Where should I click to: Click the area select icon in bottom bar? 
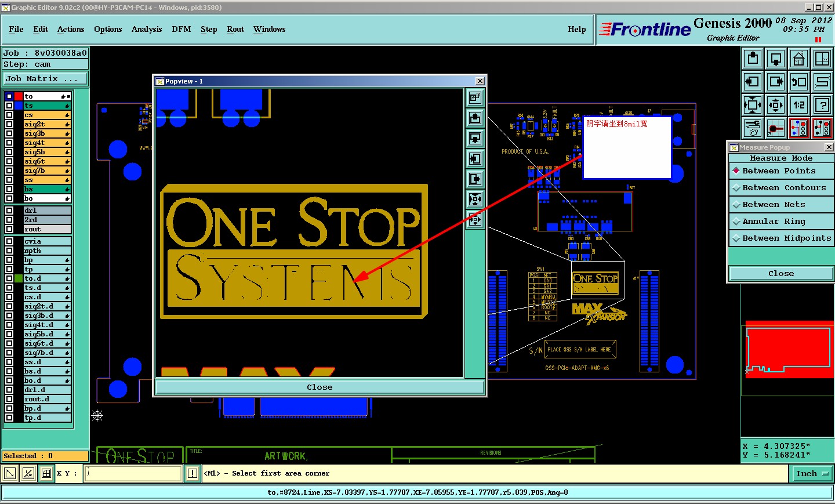coord(10,473)
